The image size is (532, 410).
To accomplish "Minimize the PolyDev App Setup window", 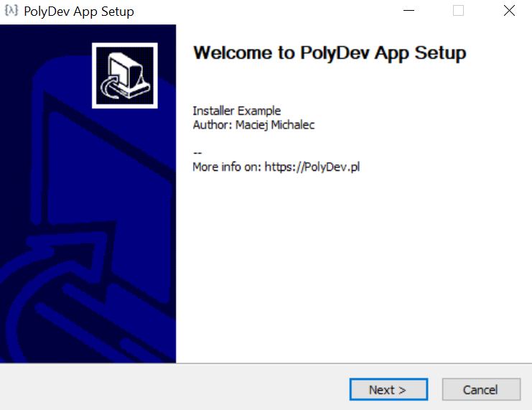I will 409,11.
